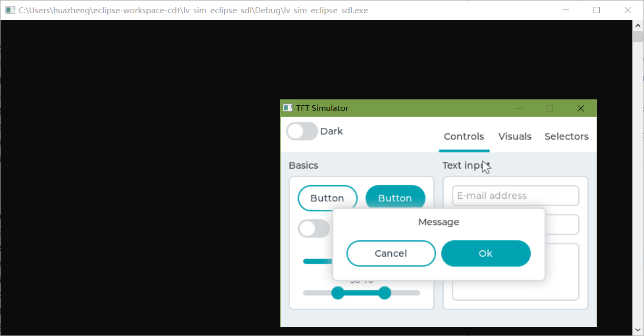Viewport: 644px width, 336px height.
Task: Click the TFT Simulator title bar icon
Action: [x=288, y=107]
